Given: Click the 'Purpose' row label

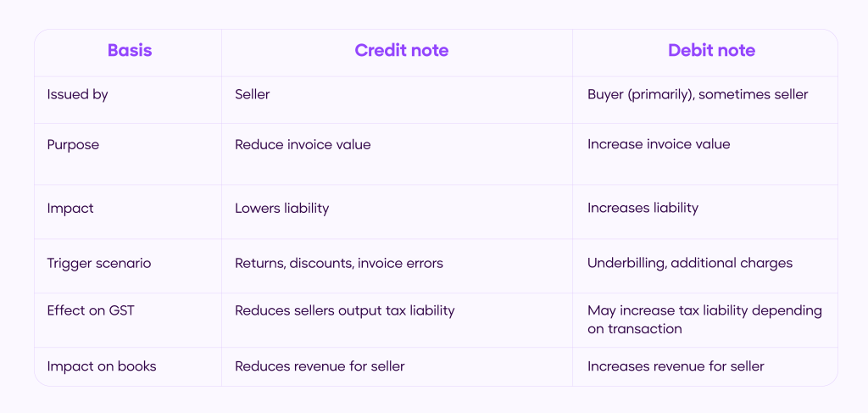Looking at the screenshot, I should (73, 144).
